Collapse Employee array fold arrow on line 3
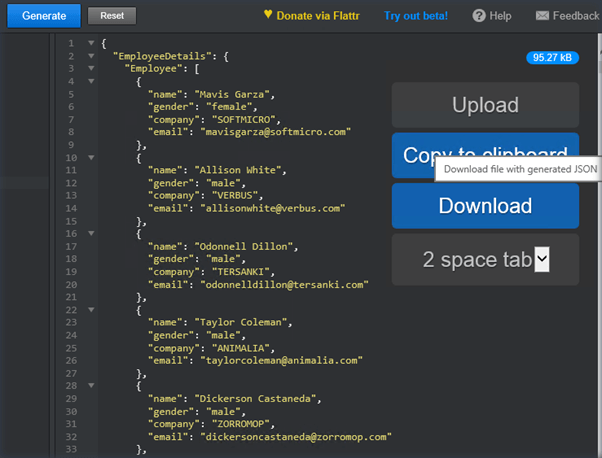 pos(91,68)
